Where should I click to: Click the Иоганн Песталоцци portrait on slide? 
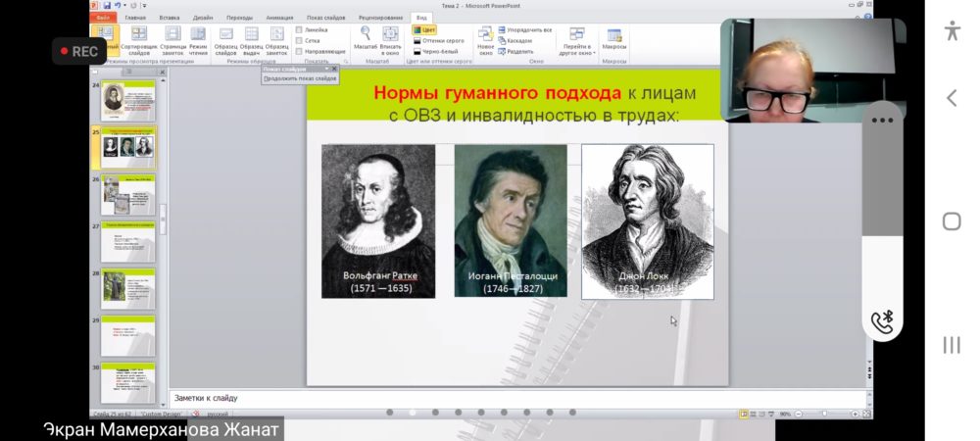coord(511,220)
